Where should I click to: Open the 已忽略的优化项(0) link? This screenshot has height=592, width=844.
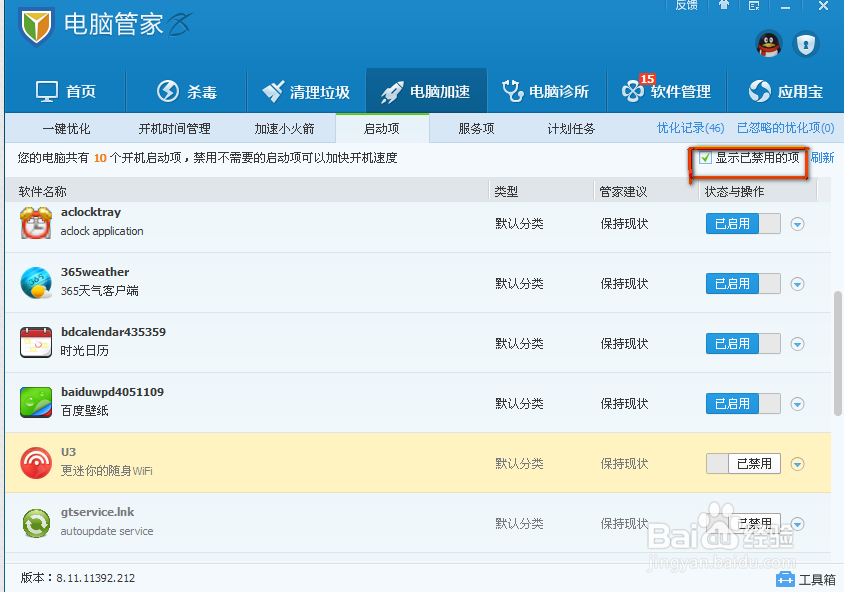click(785, 128)
